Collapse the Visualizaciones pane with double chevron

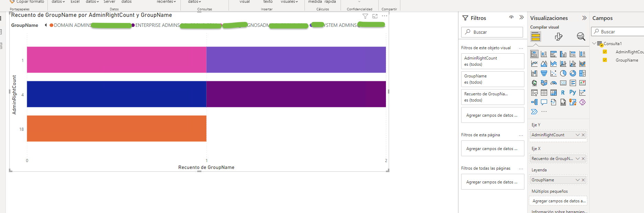pyautogui.click(x=584, y=18)
